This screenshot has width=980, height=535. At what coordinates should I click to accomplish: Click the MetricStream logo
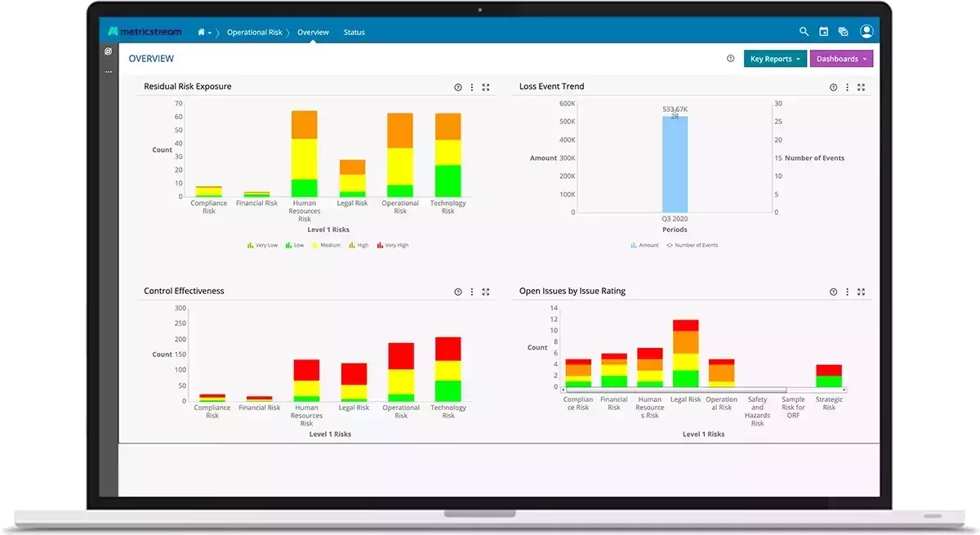pyautogui.click(x=145, y=32)
